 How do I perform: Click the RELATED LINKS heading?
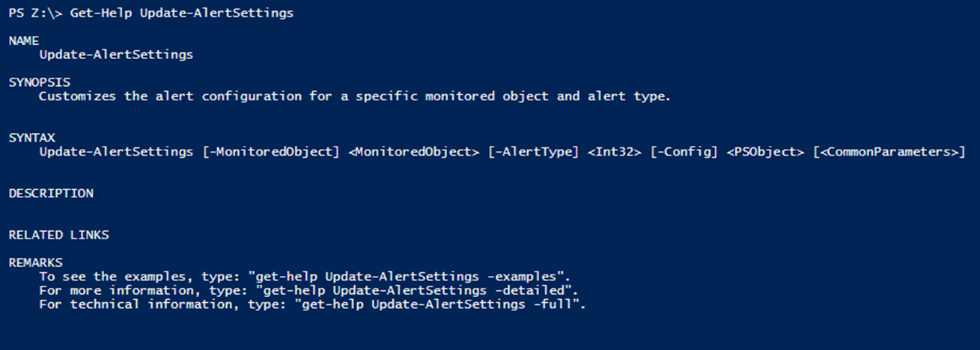58,235
